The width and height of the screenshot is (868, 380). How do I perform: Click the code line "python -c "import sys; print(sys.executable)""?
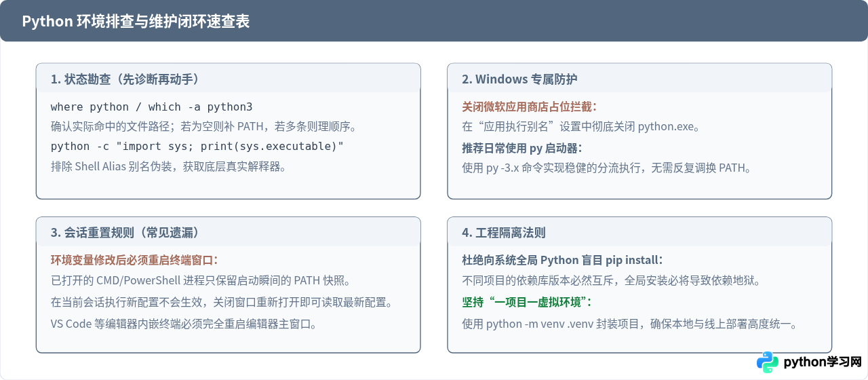(197, 146)
